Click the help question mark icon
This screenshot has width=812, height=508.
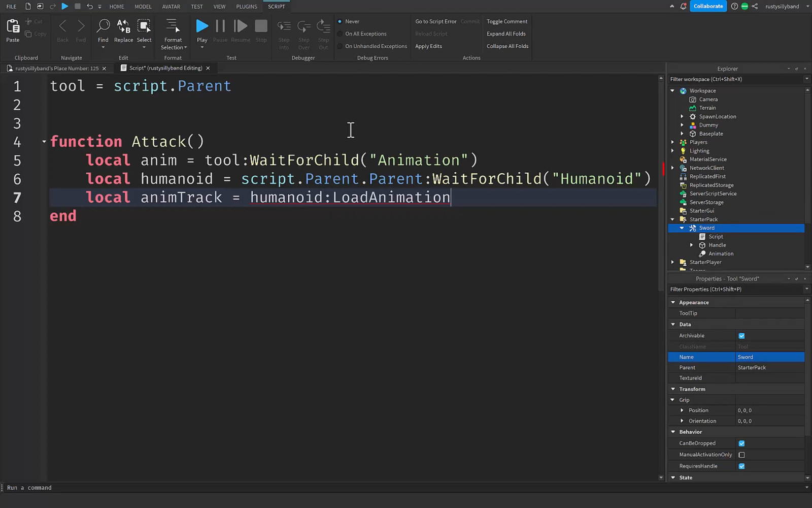pyautogui.click(x=734, y=7)
